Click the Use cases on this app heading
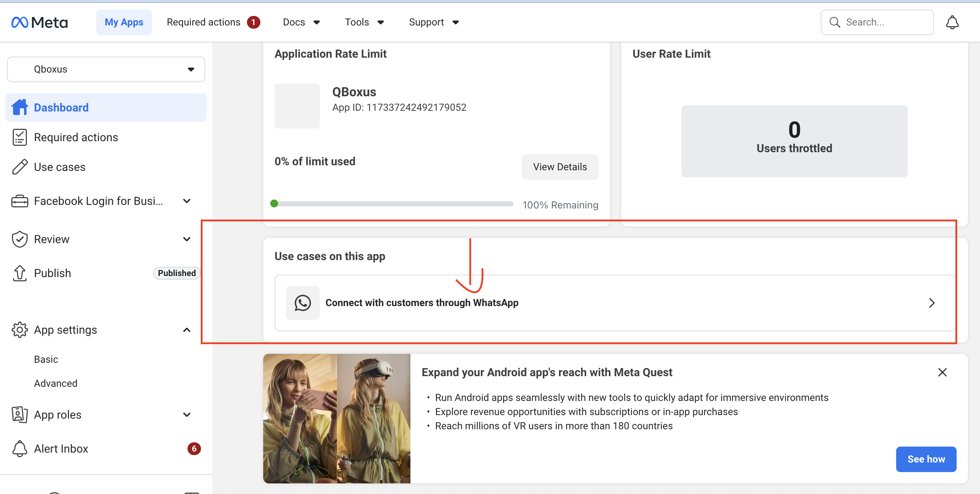Screen dimensions: 980x494 click(x=330, y=257)
